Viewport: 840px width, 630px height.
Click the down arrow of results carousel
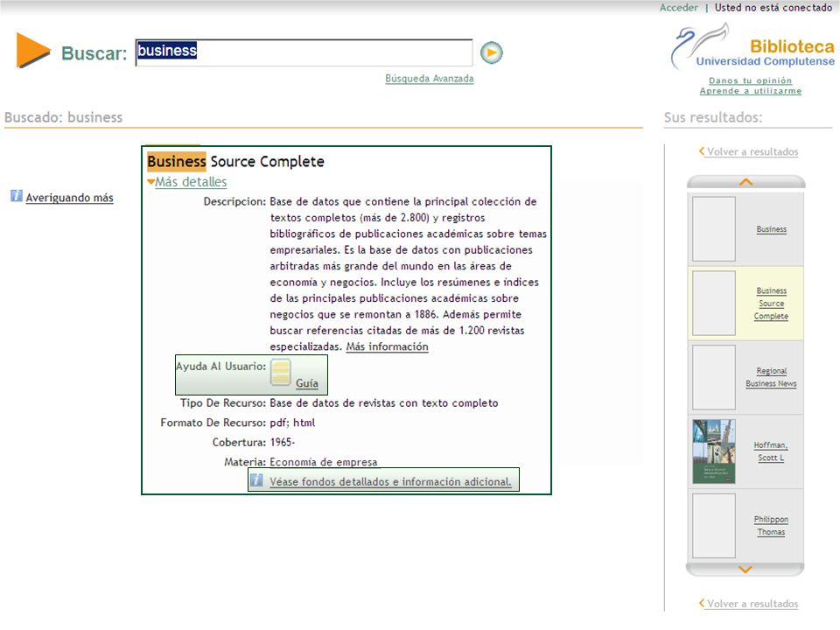pos(745,570)
